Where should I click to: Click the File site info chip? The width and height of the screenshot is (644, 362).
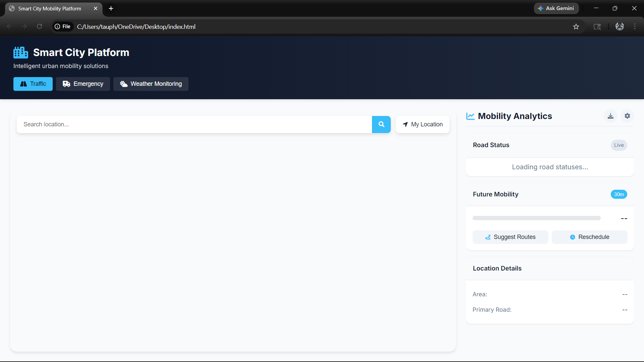coord(63,26)
